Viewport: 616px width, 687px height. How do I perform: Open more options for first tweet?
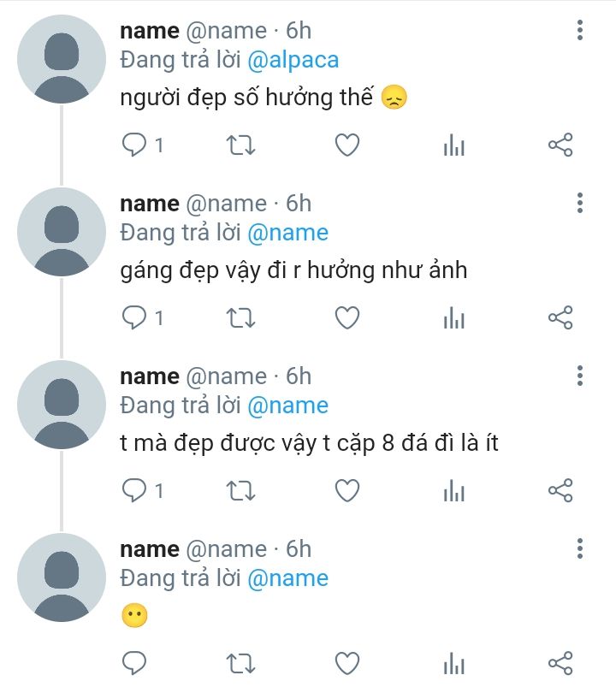pos(580,31)
